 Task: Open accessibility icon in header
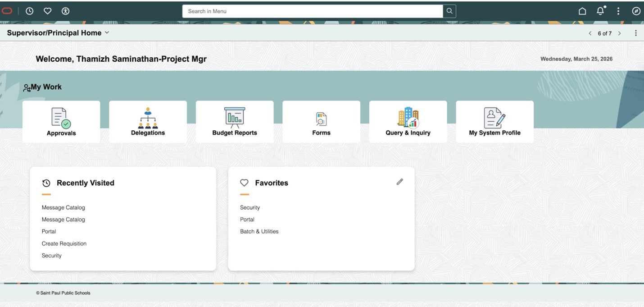(x=65, y=11)
